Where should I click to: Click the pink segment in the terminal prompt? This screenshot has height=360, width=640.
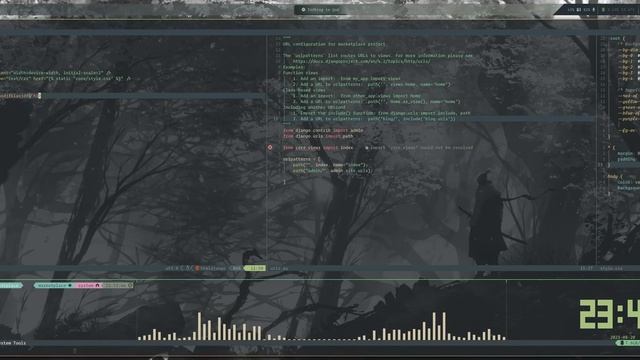[x=88, y=285]
